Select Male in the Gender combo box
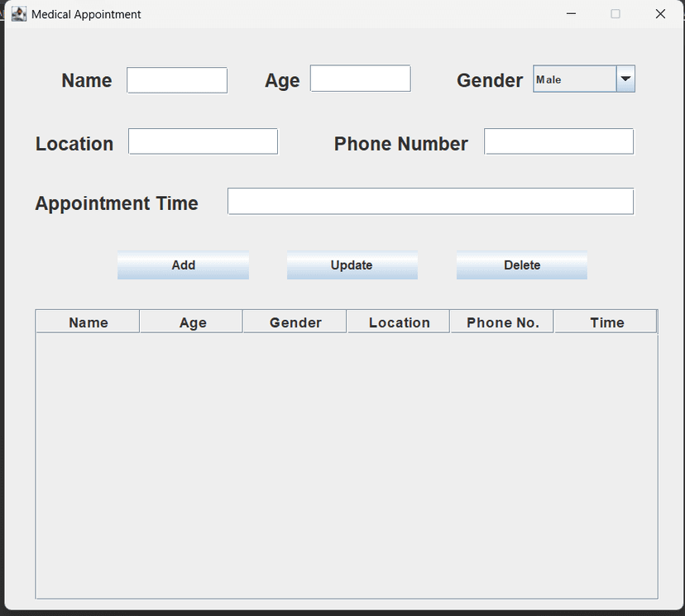 pos(571,79)
